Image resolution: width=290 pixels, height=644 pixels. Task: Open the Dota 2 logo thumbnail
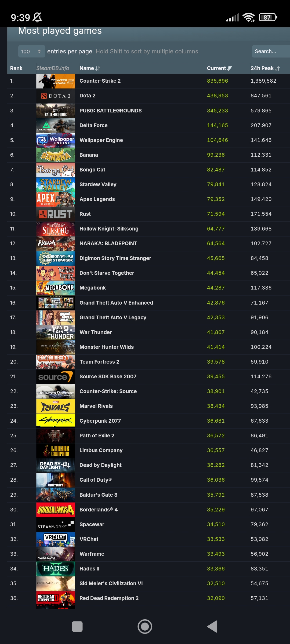tap(56, 96)
